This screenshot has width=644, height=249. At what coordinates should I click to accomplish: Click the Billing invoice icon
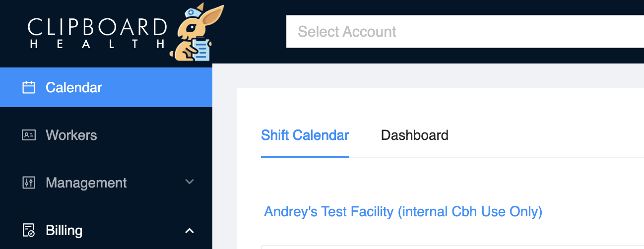point(29,230)
